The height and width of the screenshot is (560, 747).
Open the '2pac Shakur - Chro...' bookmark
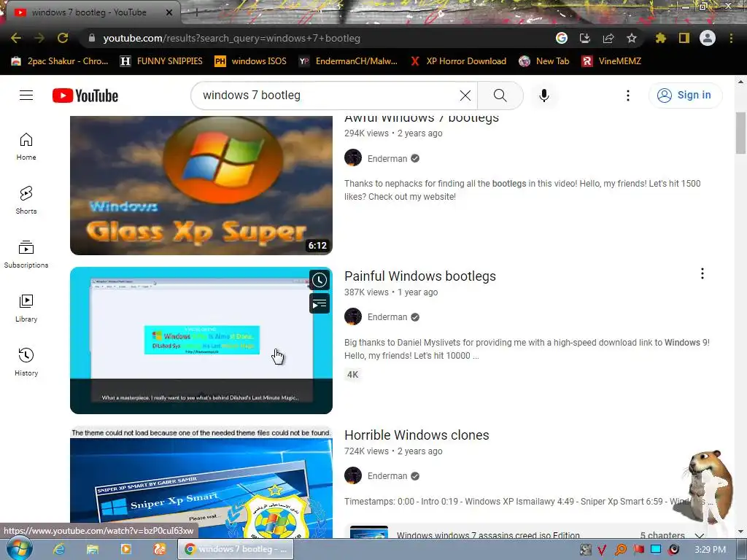point(60,61)
